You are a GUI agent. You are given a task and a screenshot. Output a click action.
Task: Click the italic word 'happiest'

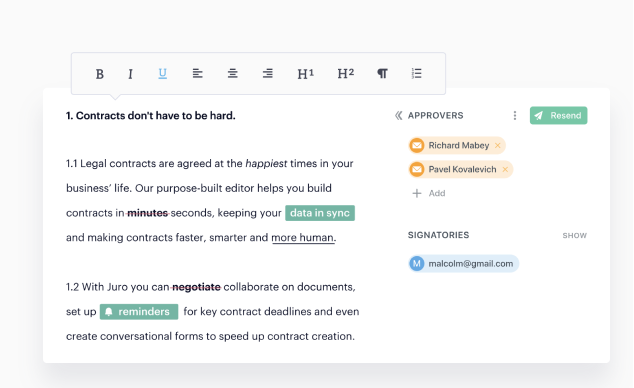pos(266,164)
